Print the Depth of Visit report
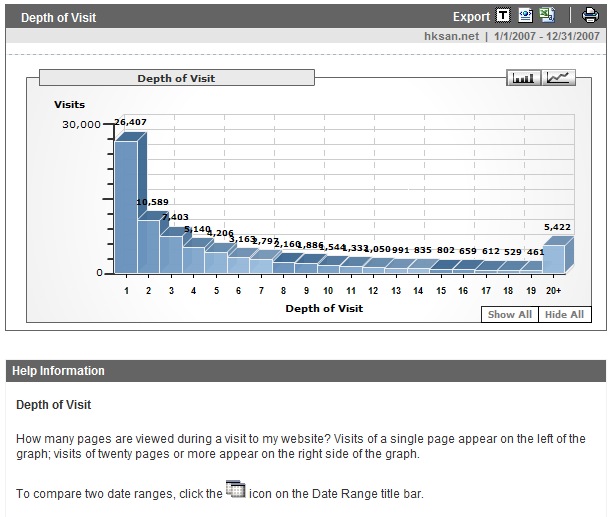Image resolution: width=612 pixels, height=517 pixels. click(x=590, y=16)
